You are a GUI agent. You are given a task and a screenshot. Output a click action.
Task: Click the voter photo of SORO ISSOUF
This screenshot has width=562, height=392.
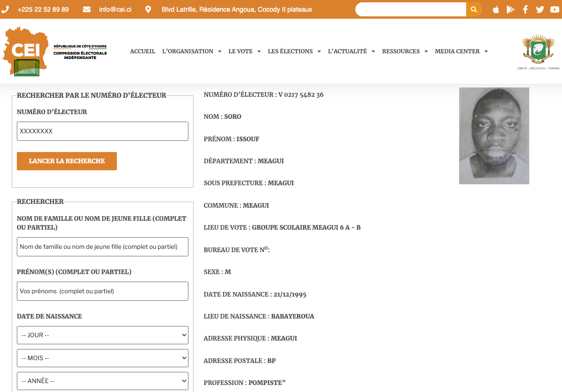(x=494, y=136)
